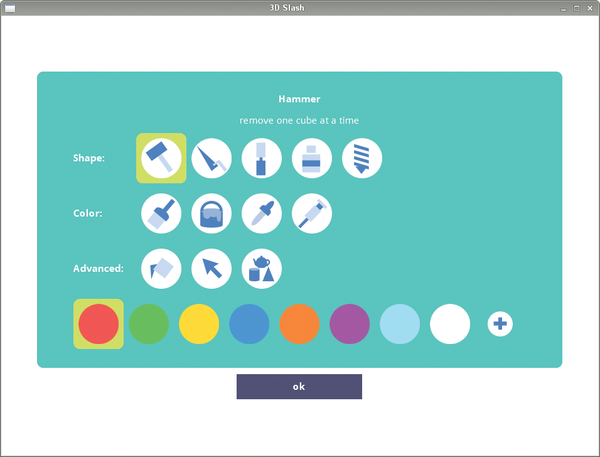The height and width of the screenshot is (457, 600).
Task: Pick the white color swatch
Action: [450, 324]
